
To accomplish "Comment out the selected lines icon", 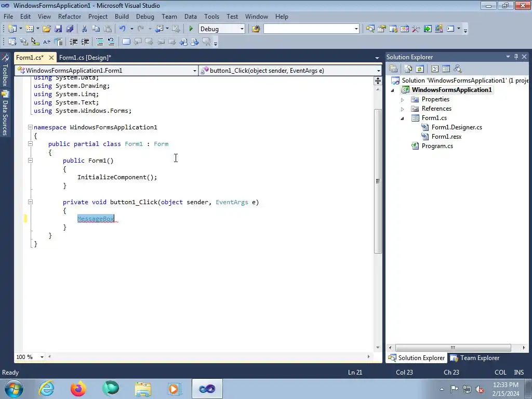I will 100,42.
